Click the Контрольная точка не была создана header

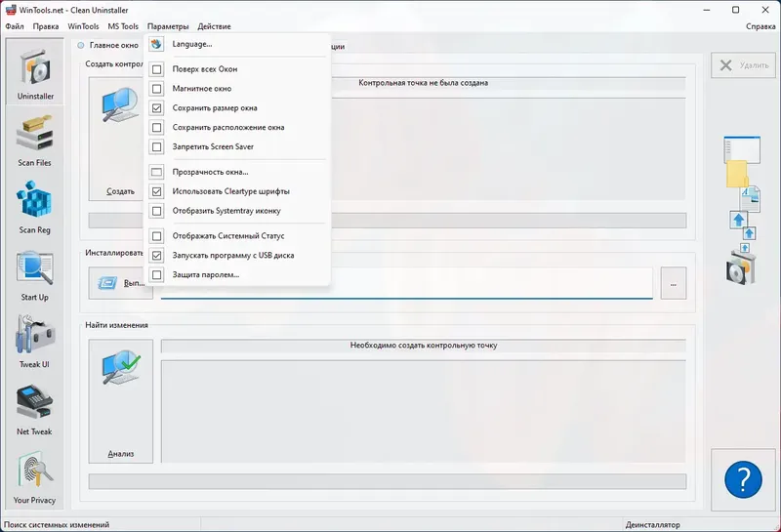pyautogui.click(x=424, y=83)
